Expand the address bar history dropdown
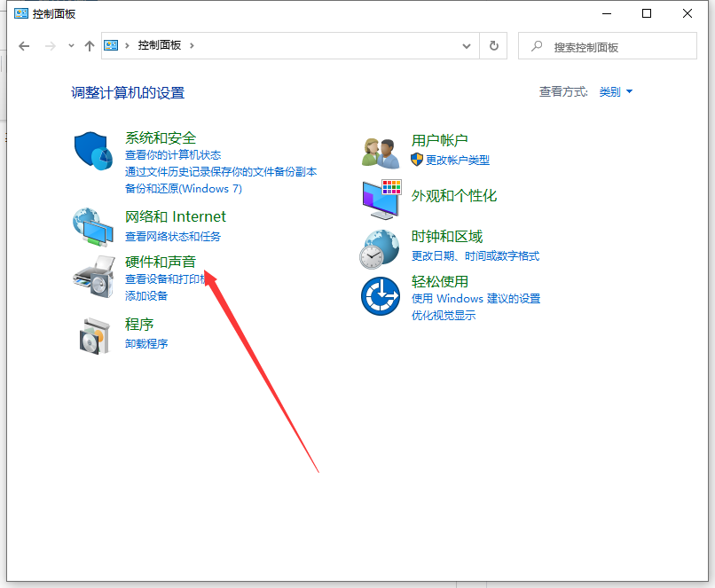Screen dimensions: 715x588 pos(467,46)
